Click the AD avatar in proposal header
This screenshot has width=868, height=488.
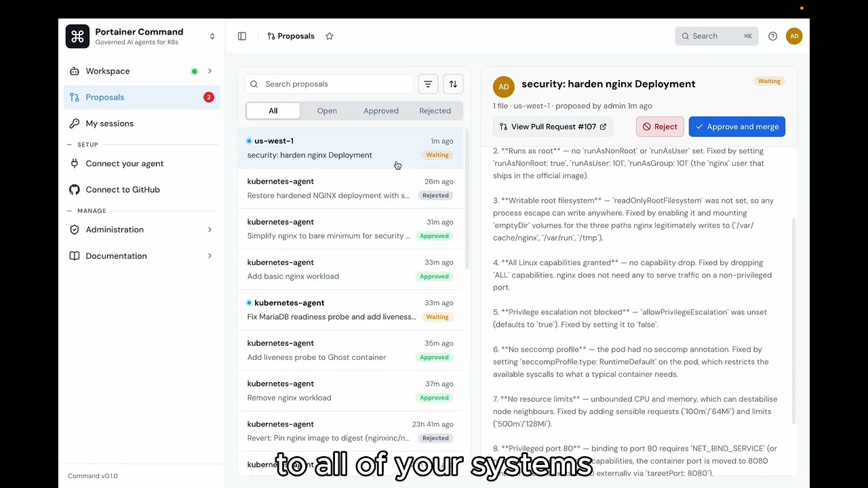pos(504,87)
